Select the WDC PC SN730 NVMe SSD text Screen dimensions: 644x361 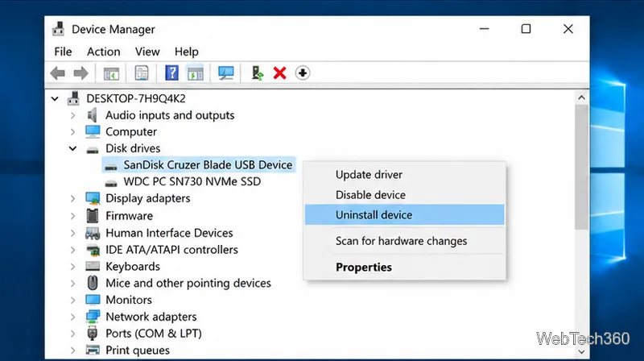pyautogui.click(x=192, y=181)
